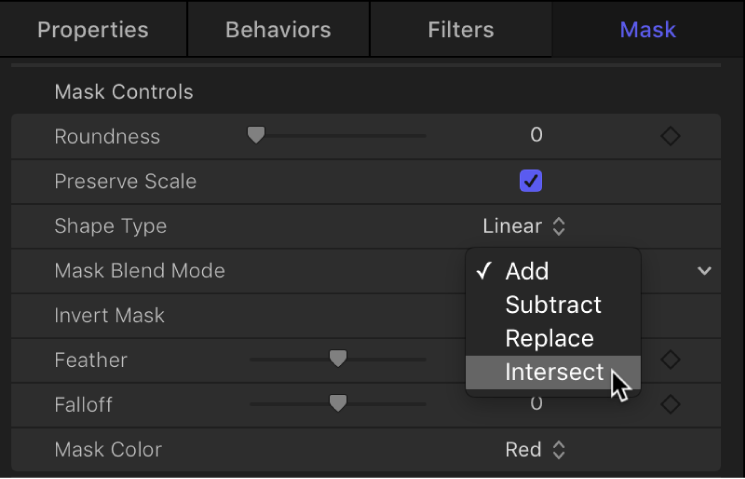Click the Falloff value field
This screenshot has height=479, width=745.
coord(536,404)
